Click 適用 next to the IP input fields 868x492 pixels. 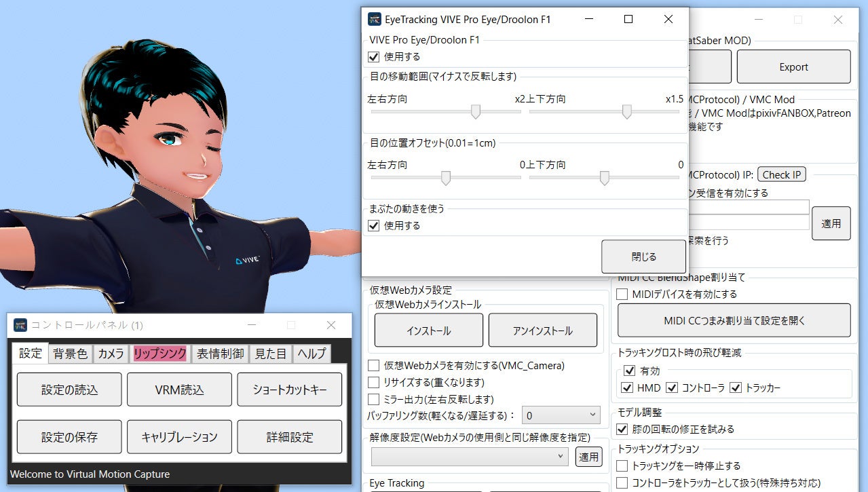[x=831, y=223]
